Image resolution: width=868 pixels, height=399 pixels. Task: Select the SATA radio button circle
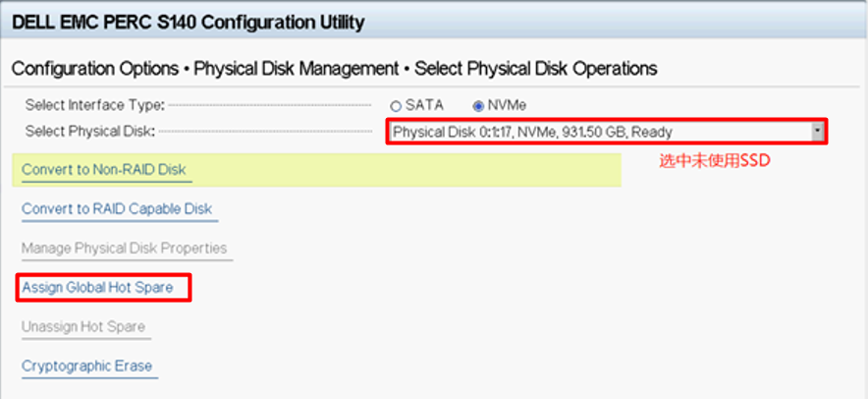tap(396, 105)
